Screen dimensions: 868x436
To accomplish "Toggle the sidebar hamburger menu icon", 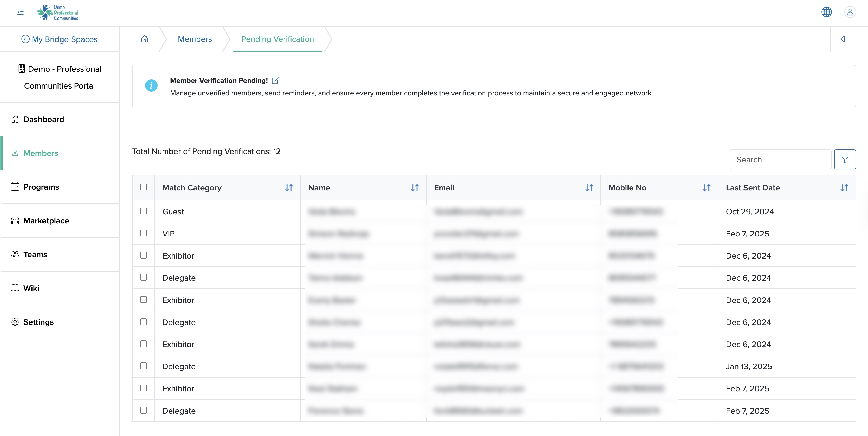I will coord(21,12).
